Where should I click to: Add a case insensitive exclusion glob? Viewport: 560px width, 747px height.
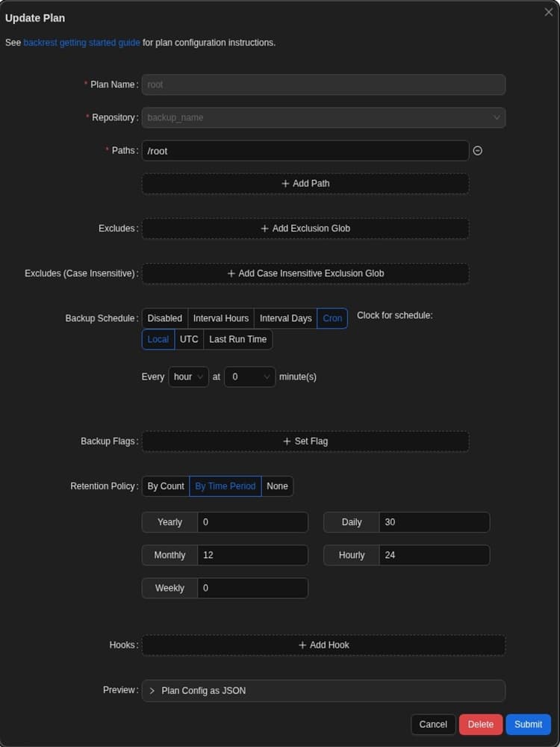click(305, 273)
